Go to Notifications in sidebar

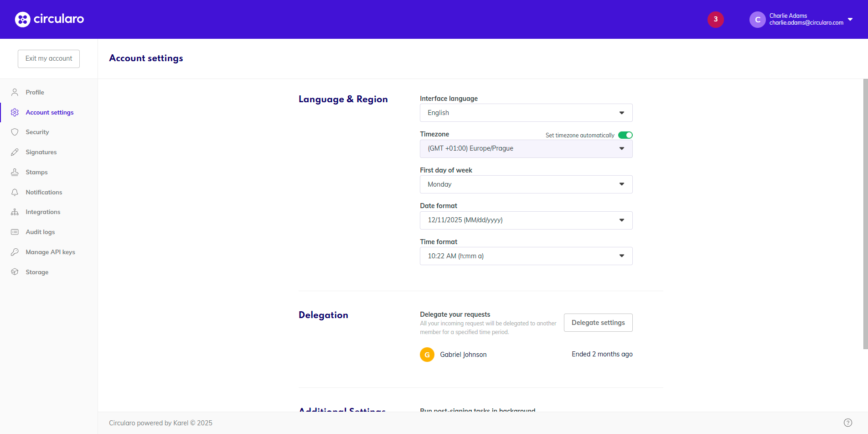click(x=44, y=192)
